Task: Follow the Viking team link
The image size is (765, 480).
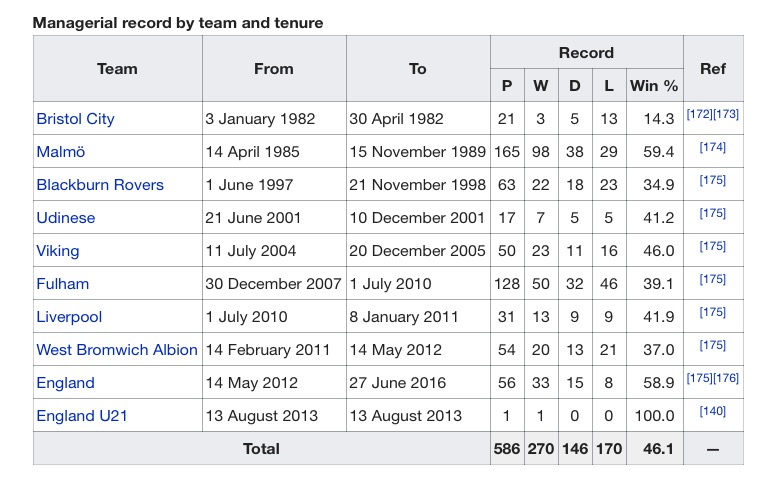Action: coord(58,251)
